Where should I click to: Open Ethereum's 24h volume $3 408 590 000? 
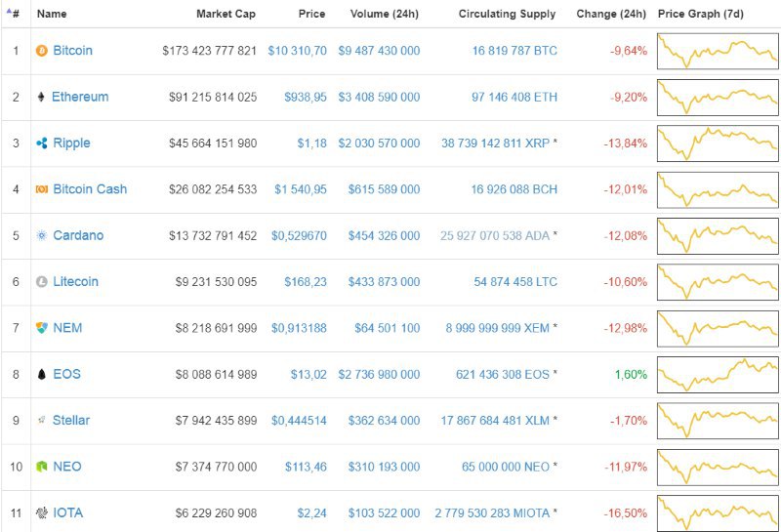(379, 97)
